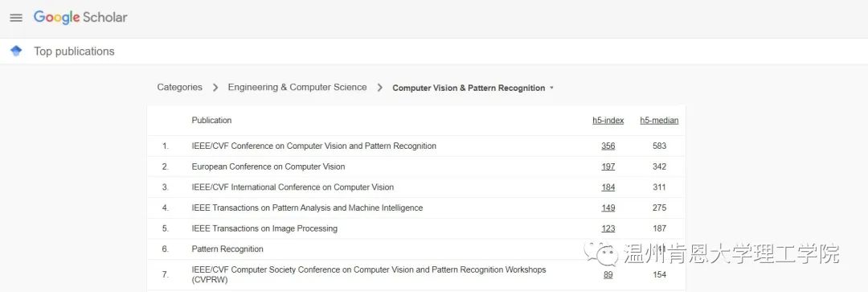Click the h5-index column header
The height and width of the screenshot is (292, 868).
(608, 120)
